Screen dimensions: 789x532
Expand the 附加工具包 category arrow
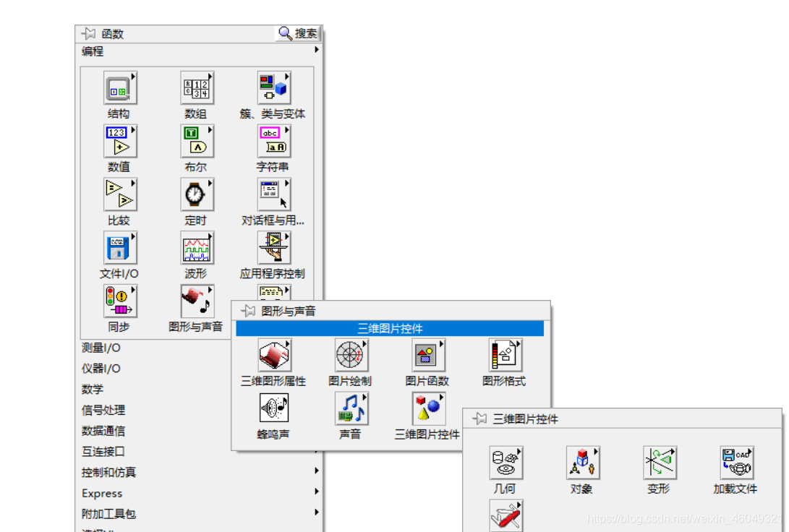point(317,512)
